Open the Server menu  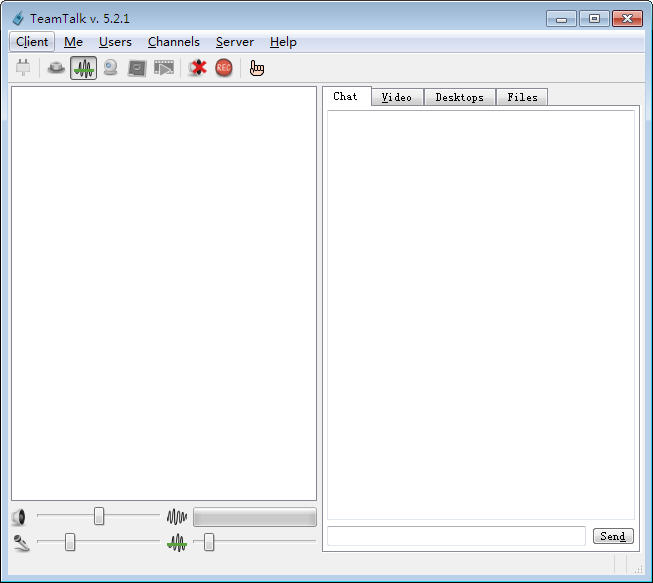(x=234, y=42)
